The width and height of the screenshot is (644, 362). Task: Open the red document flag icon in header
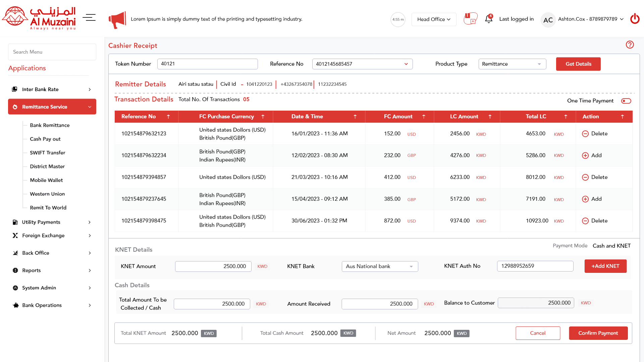coord(471,18)
